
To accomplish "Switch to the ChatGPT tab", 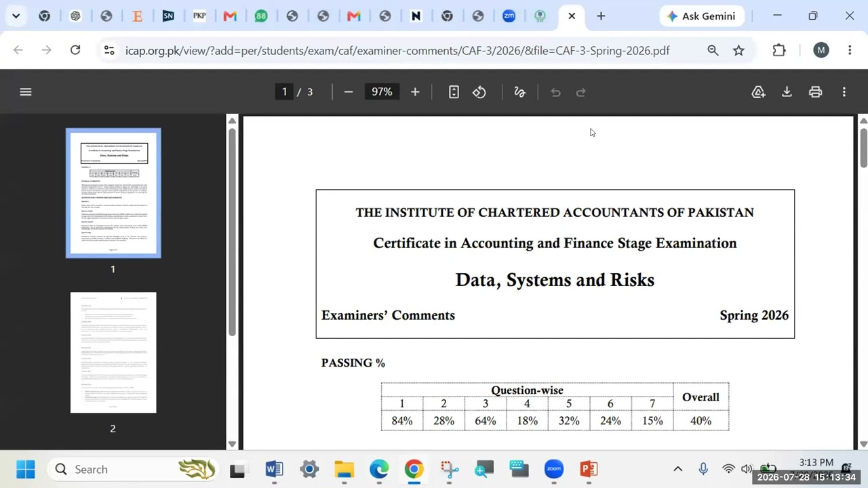I will coord(75,16).
